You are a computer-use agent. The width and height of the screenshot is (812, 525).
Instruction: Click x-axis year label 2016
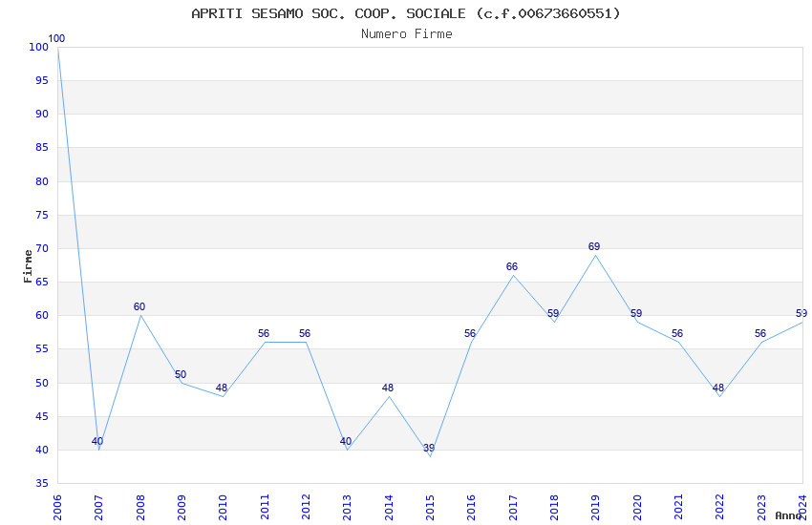click(x=472, y=507)
